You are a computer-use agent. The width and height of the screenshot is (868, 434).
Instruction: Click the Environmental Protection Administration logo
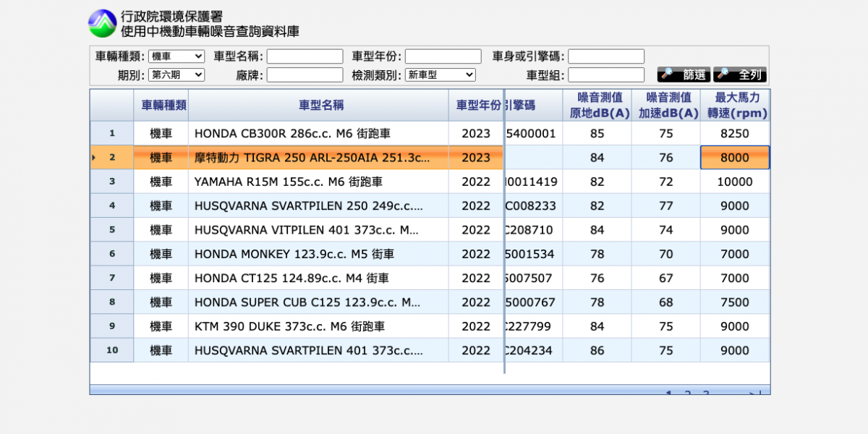point(102,23)
